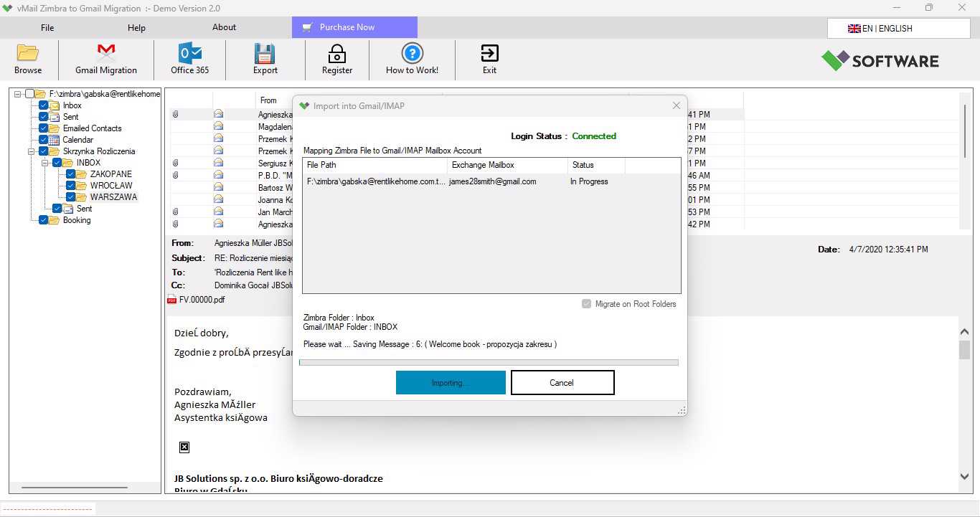Uncheck the Booking folder checkbox
This screenshot has height=517, width=980.
point(44,220)
